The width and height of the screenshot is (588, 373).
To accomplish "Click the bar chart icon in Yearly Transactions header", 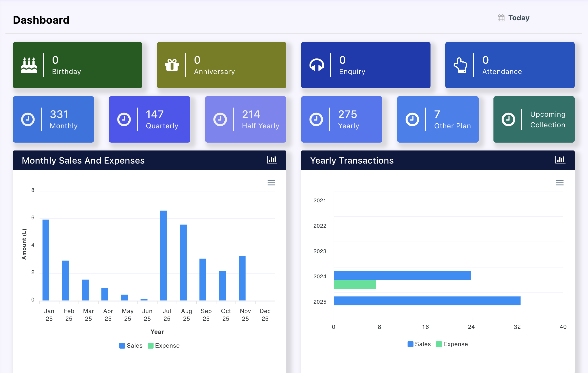I will [560, 160].
